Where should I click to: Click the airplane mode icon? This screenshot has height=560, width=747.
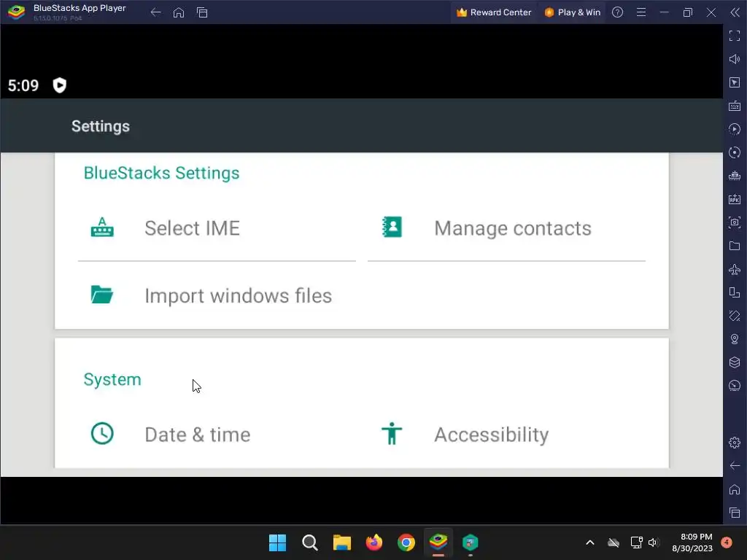[x=734, y=269]
